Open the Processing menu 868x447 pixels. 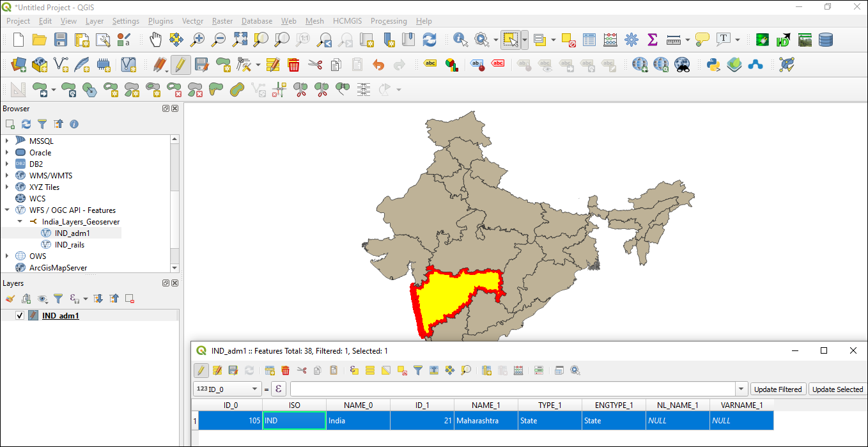[389, 21]
